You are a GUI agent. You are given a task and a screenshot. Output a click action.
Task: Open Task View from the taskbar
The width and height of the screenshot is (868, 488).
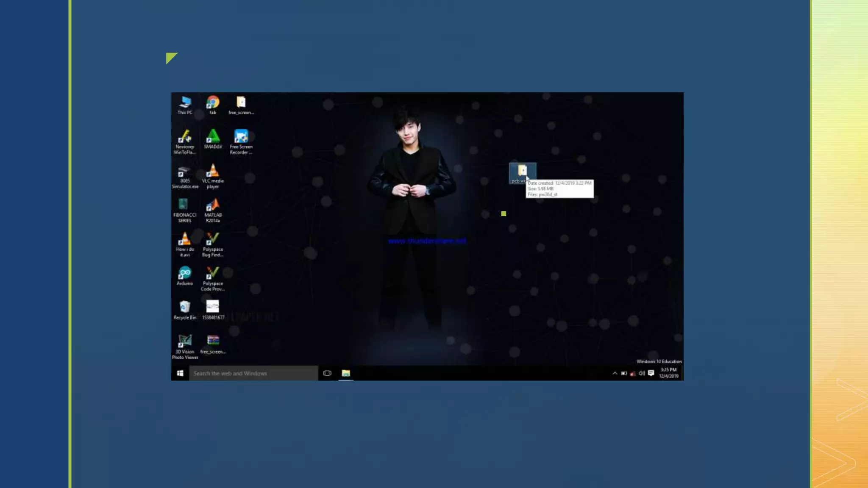pyautogui.click(x=327, y=373)
